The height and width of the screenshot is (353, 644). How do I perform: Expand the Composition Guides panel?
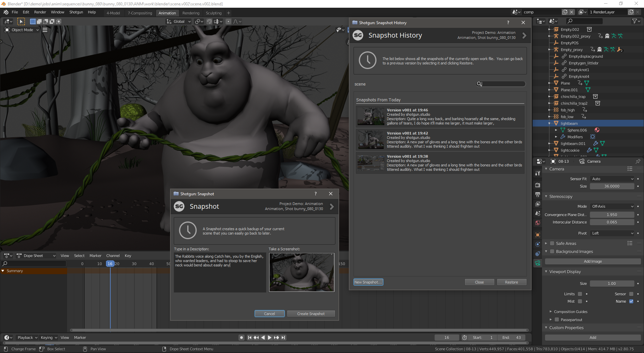click(571, 312)
